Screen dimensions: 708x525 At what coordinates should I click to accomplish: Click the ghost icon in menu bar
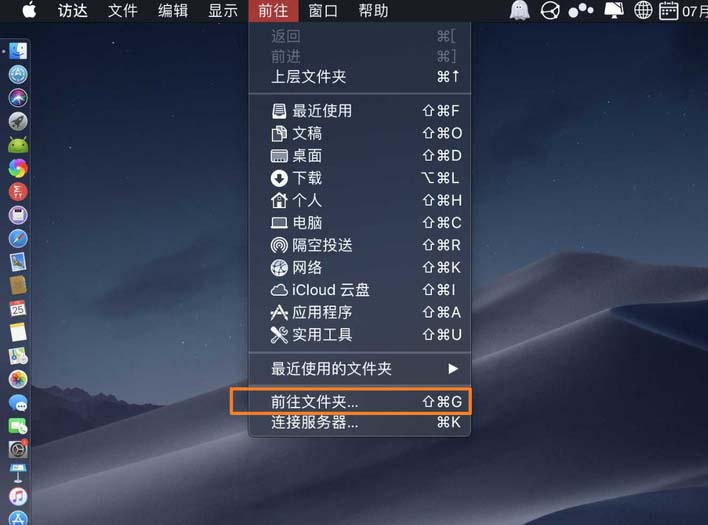519,10
